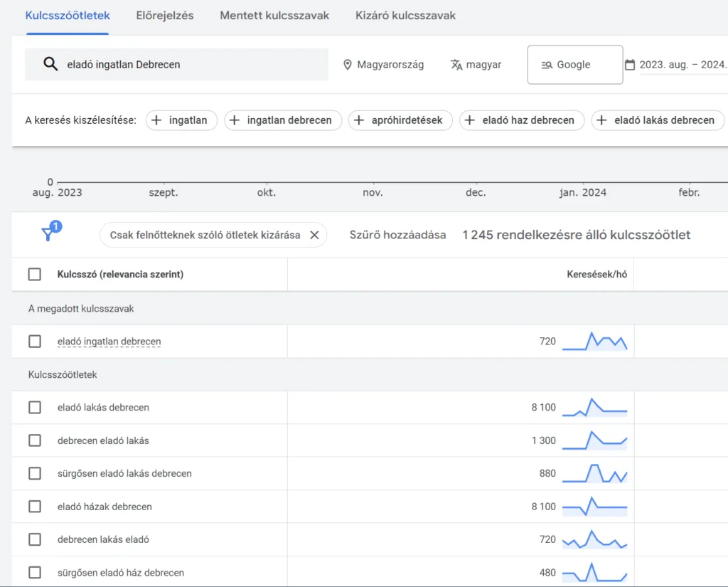The height and width of the screenshot is (587, 728).
Task: Check the sürgősen eladó ház debrecen checkbox
Action: [x=35, y=573]
